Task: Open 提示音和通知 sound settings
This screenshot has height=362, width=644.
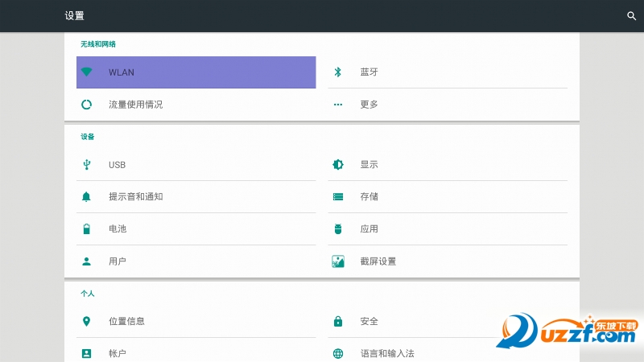Action: tap(135, 197)
